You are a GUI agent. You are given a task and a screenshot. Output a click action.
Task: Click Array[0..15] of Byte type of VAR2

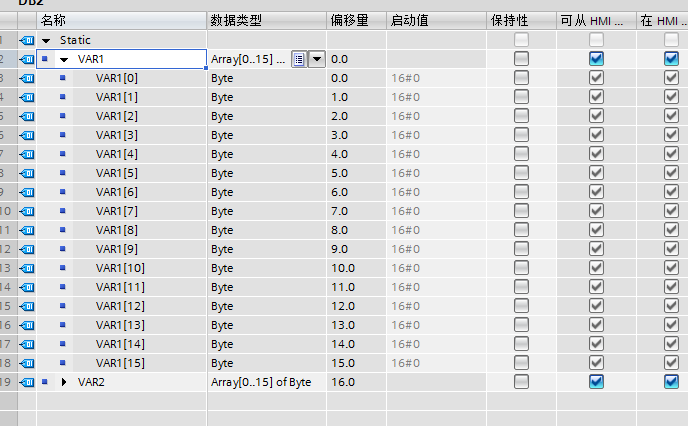267,382
